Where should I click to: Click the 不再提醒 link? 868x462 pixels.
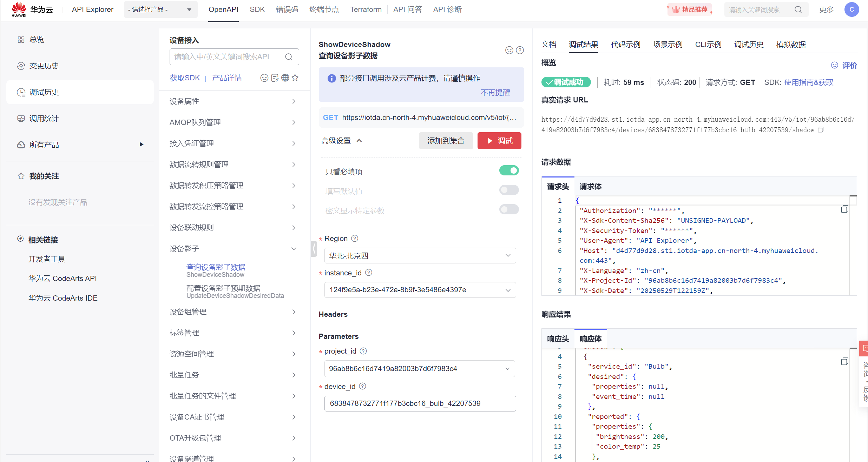[495, 93]
